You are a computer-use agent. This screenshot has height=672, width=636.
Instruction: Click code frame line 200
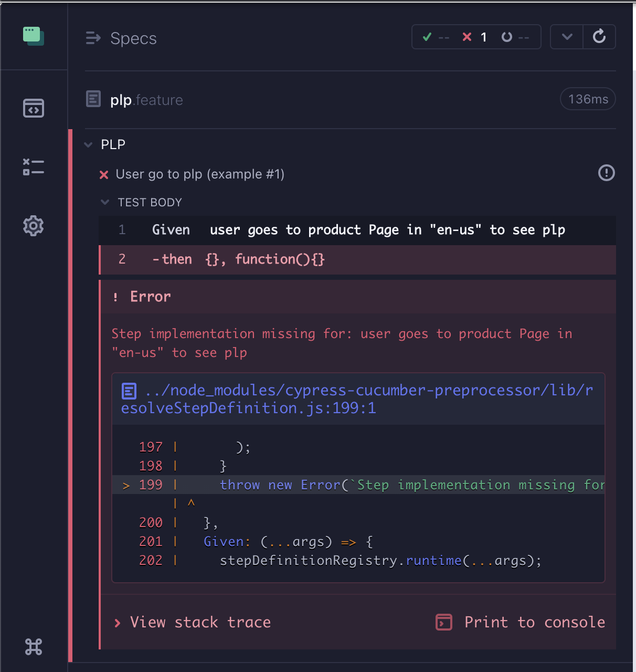358,522
